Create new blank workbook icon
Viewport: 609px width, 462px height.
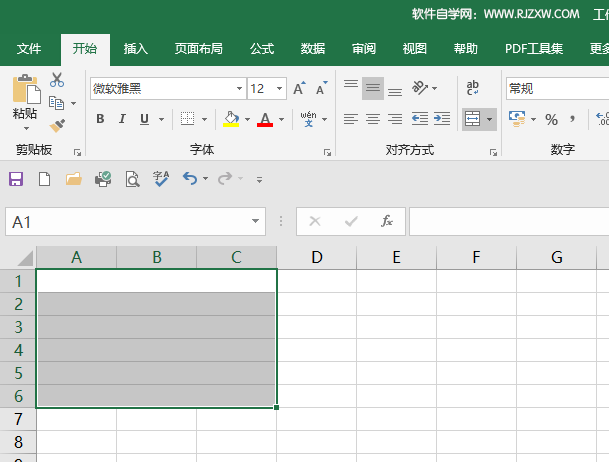[x=44, y=179]
